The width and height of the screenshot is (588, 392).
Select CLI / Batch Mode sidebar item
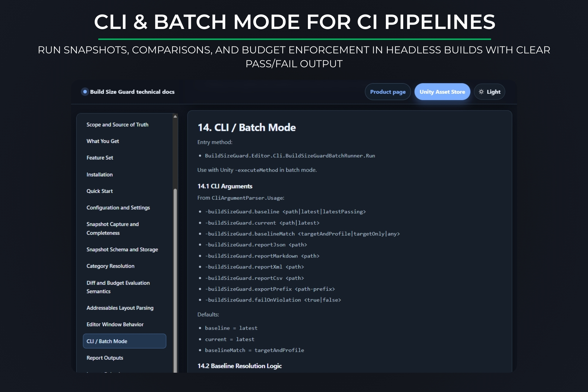point(124,341)
